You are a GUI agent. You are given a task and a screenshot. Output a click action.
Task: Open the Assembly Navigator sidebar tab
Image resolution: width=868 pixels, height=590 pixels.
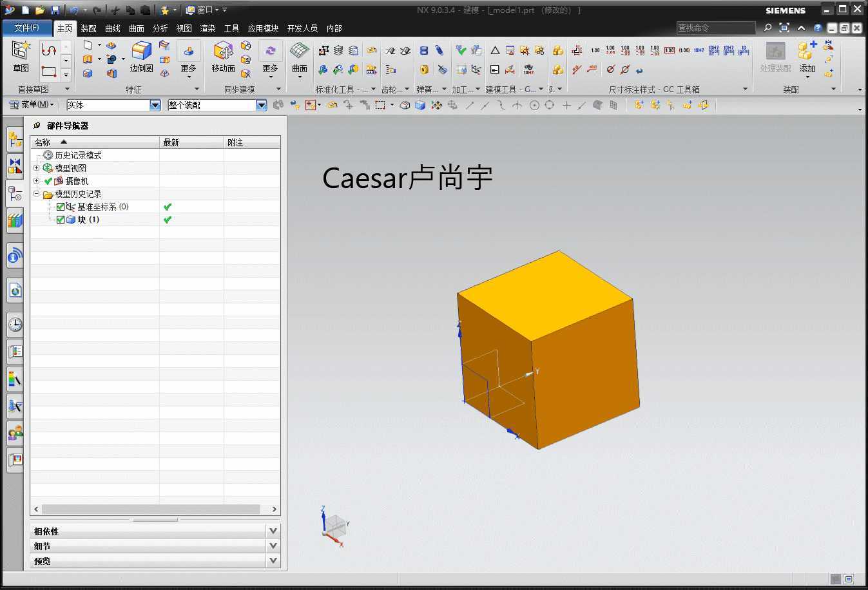click(x=15, y=138)
